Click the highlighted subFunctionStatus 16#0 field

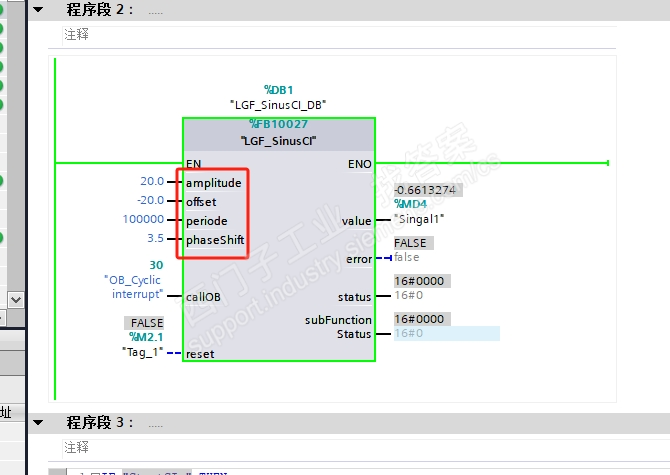click(447, 334)
